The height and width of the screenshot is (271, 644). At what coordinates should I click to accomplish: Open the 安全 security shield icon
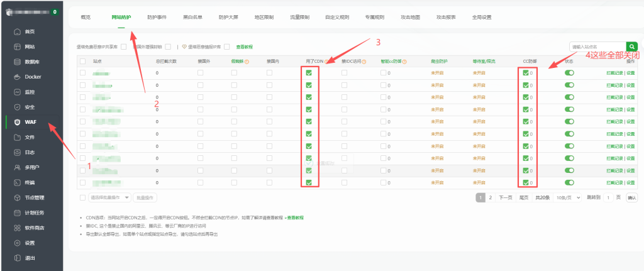(17, 107)
